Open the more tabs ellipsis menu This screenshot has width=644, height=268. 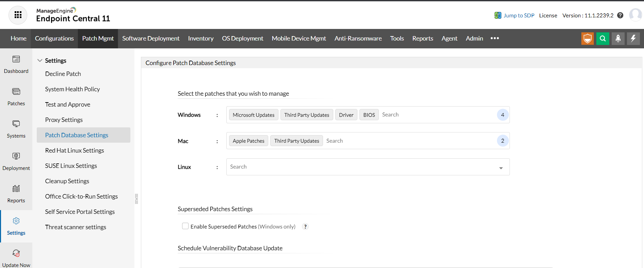pyautogui.click(x=495, y=38)
